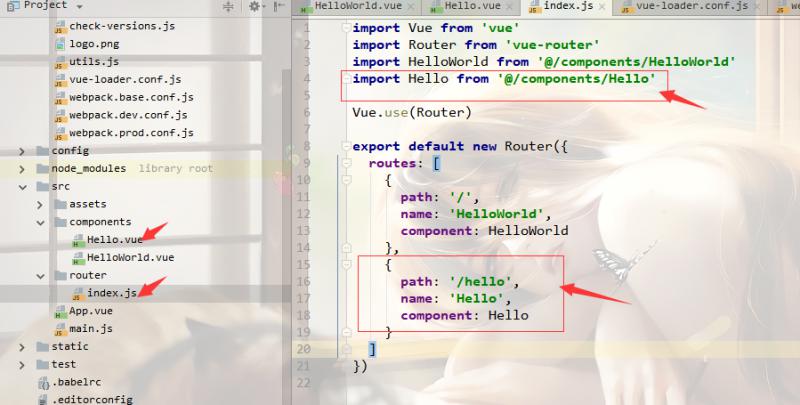
Task: Click the assets folder icon
Action: tap(61, 205)
